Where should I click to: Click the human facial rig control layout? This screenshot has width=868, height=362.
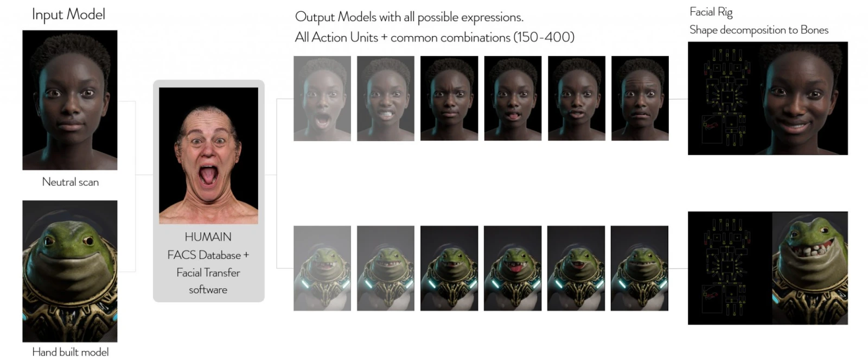(724, 99)
